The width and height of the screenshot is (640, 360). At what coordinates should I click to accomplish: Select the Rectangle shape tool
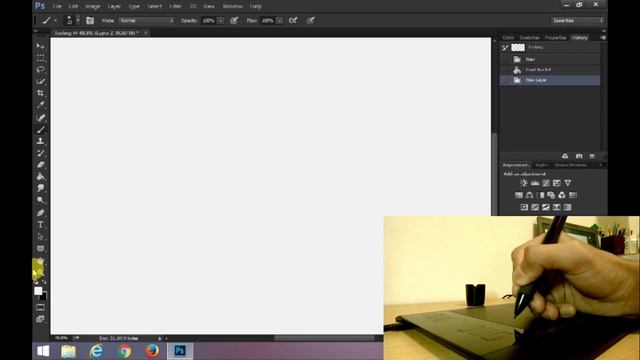tap(40, 248)
